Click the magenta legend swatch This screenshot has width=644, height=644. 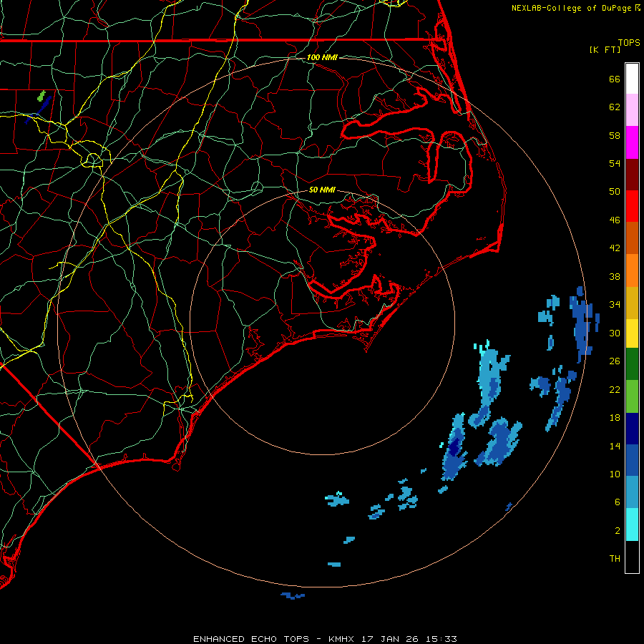(632, 142)
